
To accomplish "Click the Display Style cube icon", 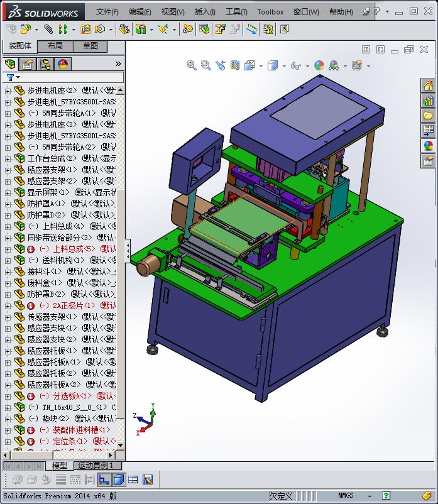I will click(x=273, y=65).
